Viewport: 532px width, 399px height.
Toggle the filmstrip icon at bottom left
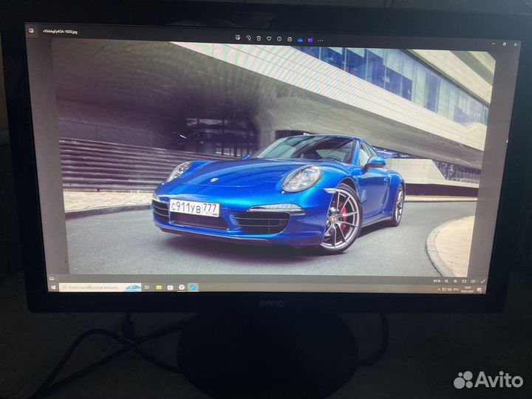tap(52, 279)
